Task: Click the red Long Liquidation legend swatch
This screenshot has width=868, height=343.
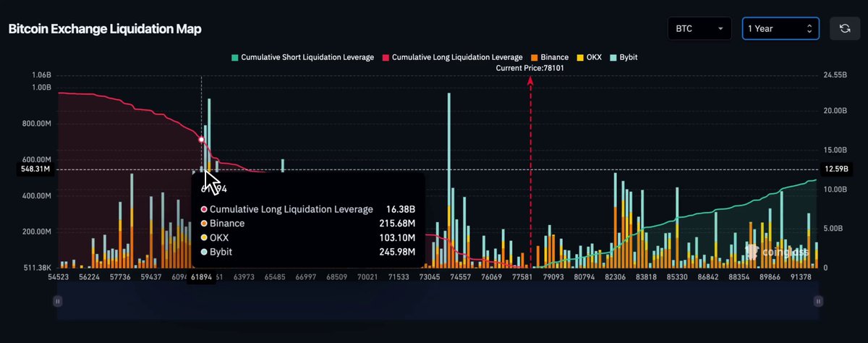Action: pyautogui.click(x=385, y=56)
